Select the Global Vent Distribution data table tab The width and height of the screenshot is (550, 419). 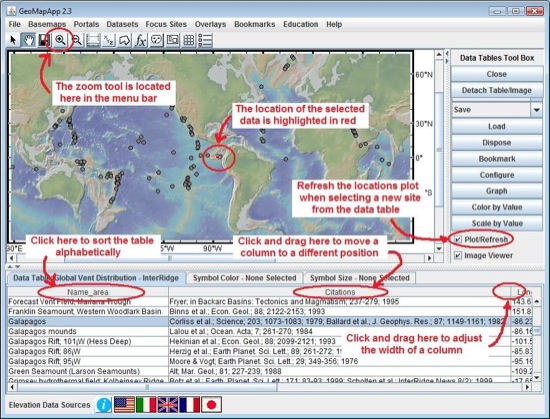[96, 278]
